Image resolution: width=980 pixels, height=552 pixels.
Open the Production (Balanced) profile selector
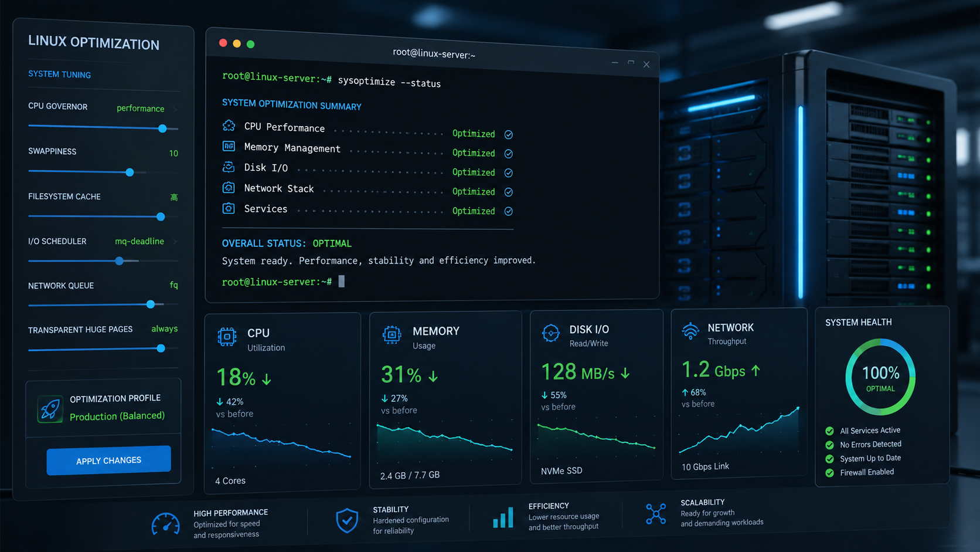click(x=117, y=416)
